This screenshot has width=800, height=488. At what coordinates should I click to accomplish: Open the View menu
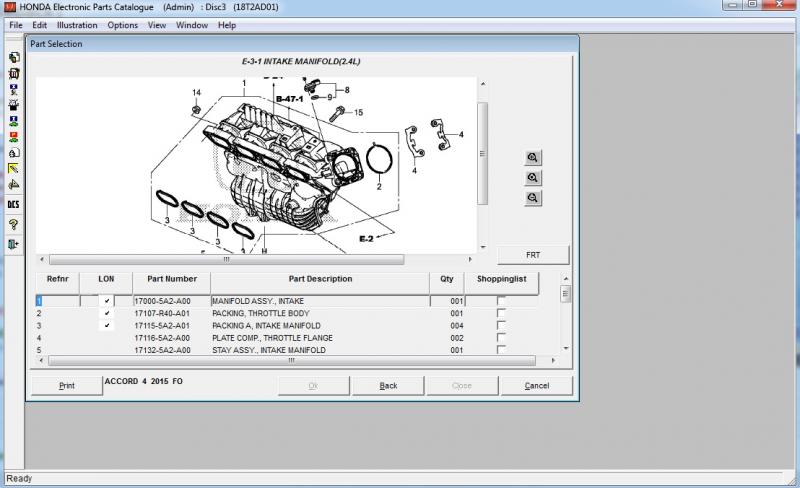[157, 25]
